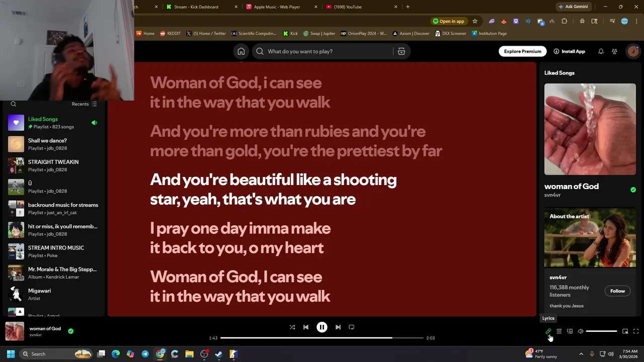Click Ask Gemini button

(573, 7)
